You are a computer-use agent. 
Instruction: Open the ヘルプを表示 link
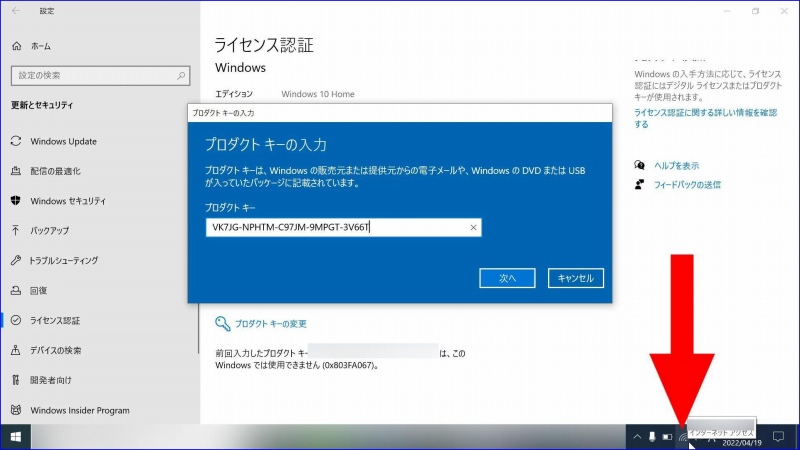(x=676, y=165)
